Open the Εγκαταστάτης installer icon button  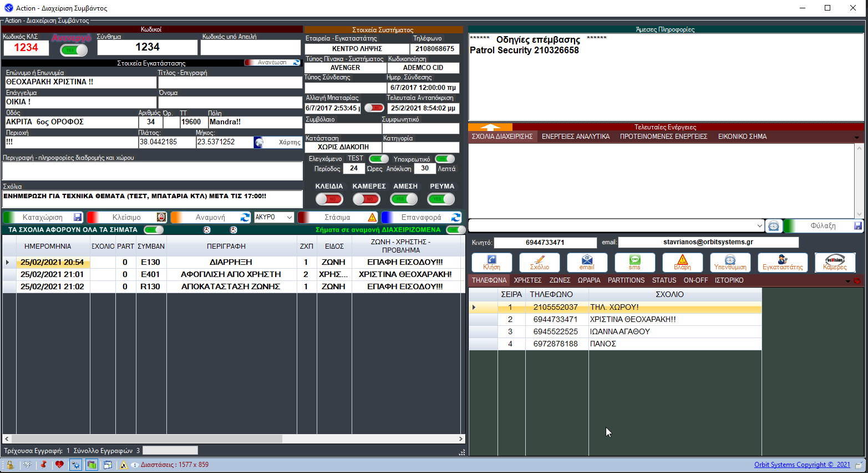[x=782, y=262]
